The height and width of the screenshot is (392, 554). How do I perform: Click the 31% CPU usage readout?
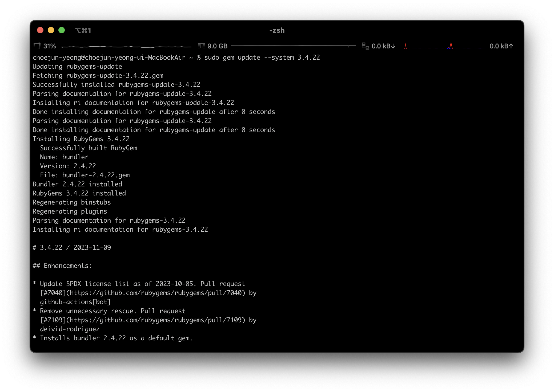click(x=50, y=46)
